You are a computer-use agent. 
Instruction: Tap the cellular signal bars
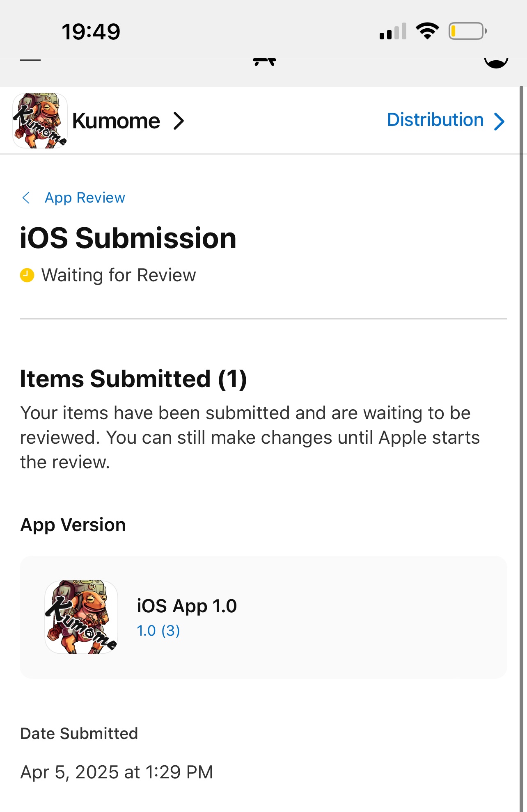coord(393,32)
